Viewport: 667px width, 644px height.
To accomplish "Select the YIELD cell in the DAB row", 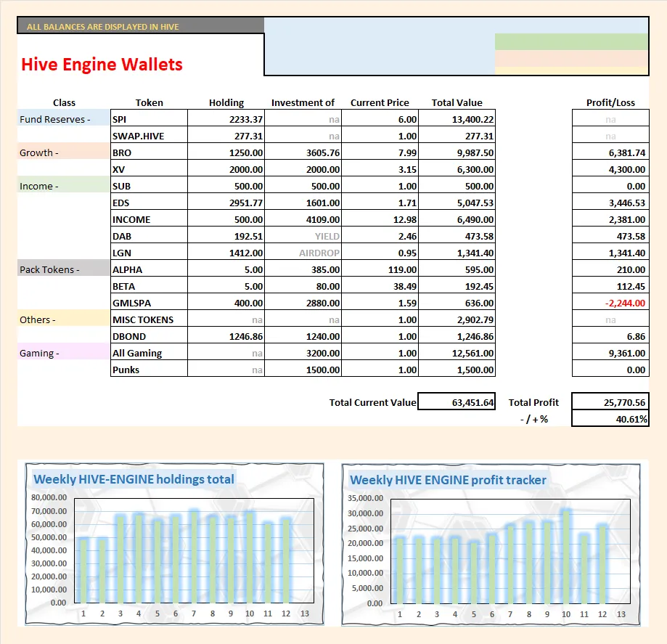I will point(303,236).
